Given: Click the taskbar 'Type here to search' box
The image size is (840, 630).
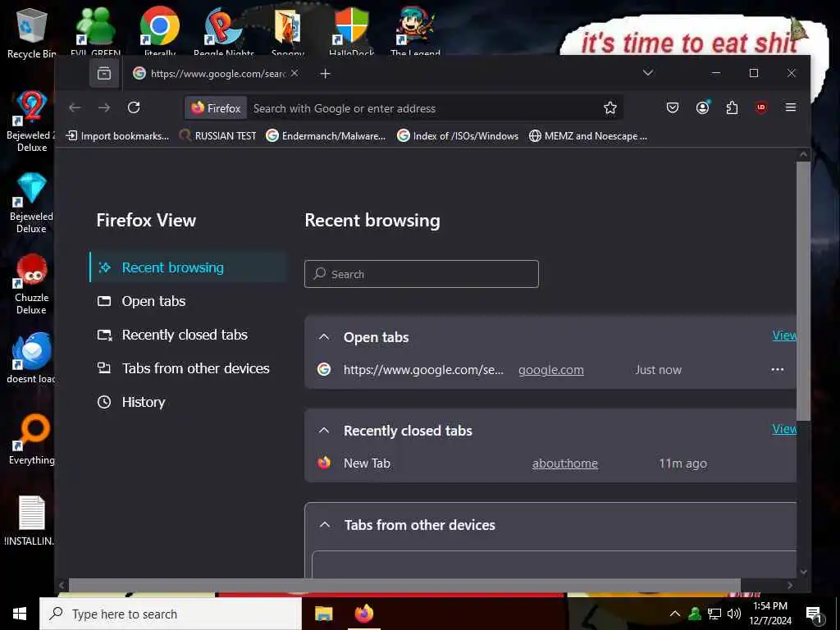Looking at the screenshot, I should click(171, 614).
